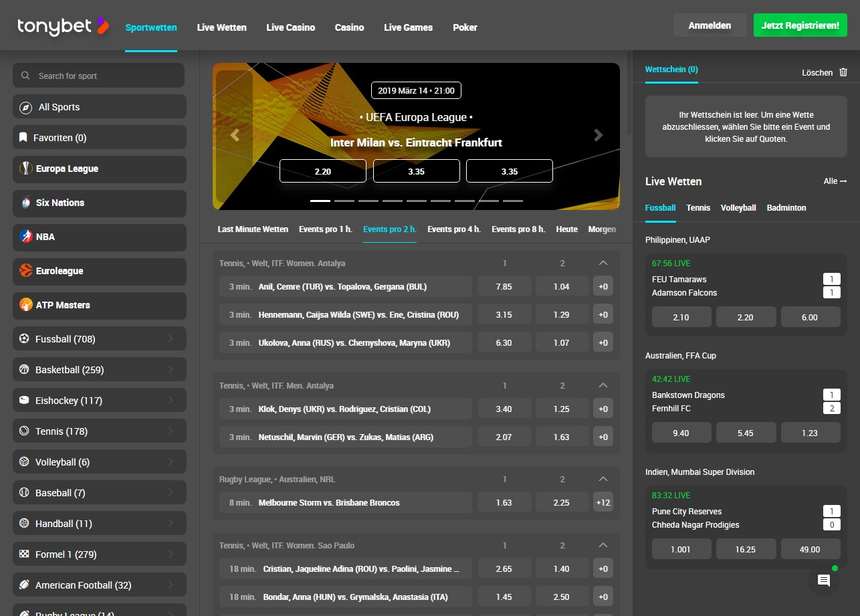Clear the Wettschein with the trash icon
Viewport: 860px width, 616px height.
tap(843, 72)
